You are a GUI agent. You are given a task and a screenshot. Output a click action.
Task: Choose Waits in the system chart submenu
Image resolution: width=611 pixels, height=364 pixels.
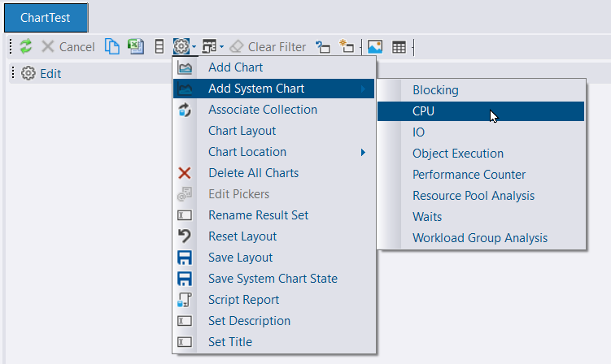(427, 217)
